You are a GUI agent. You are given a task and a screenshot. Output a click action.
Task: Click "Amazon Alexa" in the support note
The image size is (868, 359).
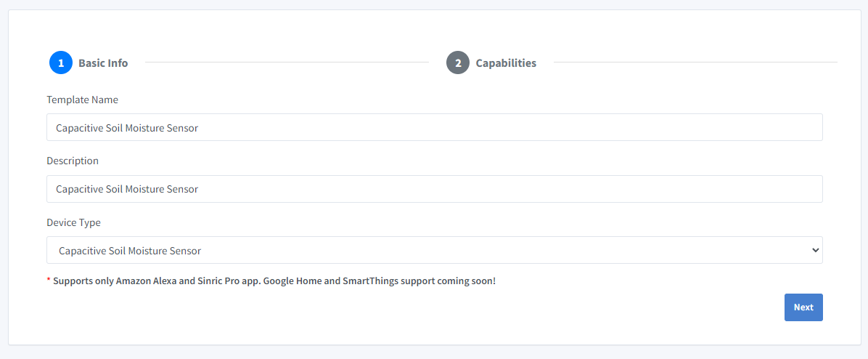(146, 281)
